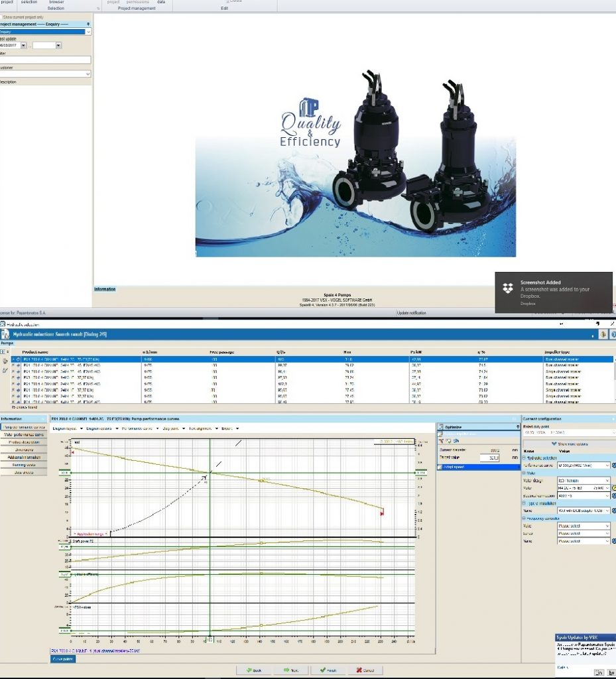The height and width of the screenshot is (679, 616).
Task: Switch to Dimensions in the Information sidebar
Action: tap(23, 450)
